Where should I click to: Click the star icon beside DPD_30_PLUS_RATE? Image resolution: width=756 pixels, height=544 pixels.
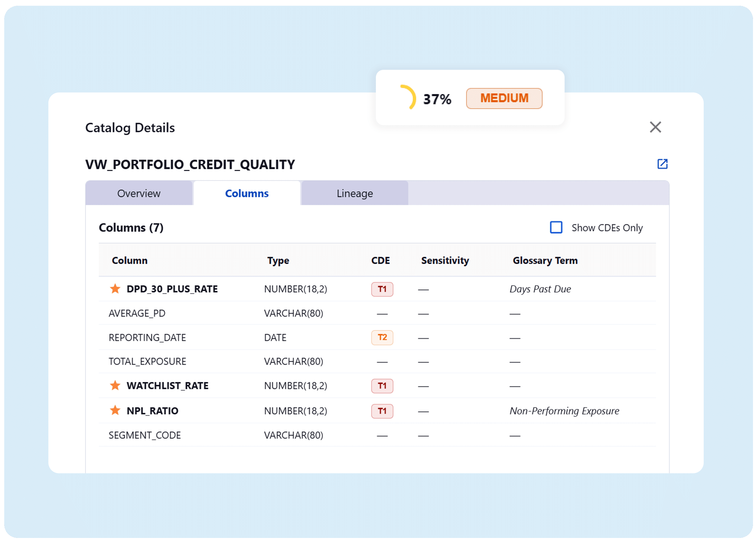click(115, 289)
